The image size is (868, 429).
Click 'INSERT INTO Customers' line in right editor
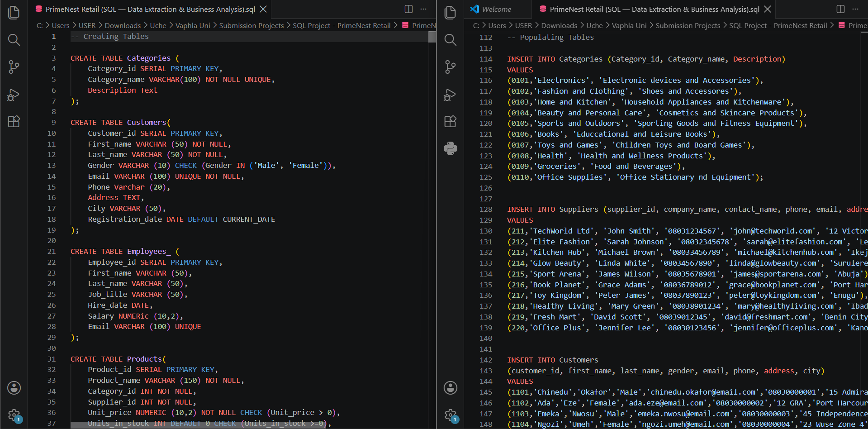pos(553,360)
